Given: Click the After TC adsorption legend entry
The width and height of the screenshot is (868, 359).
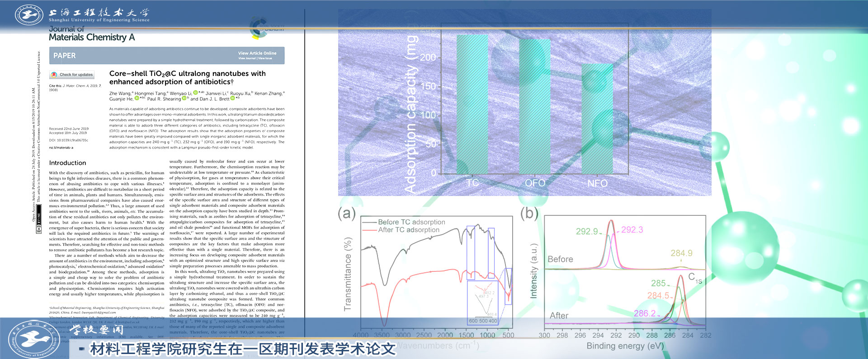Looking at the screenshot, I should (408, 230).
